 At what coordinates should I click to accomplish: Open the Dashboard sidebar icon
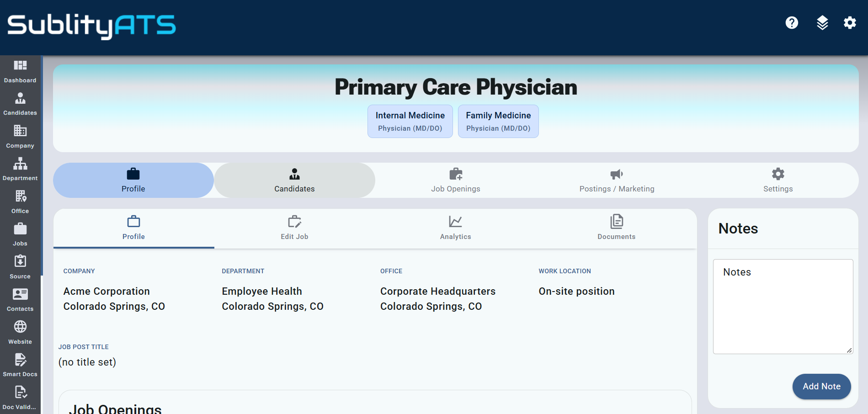coord(20,71)
